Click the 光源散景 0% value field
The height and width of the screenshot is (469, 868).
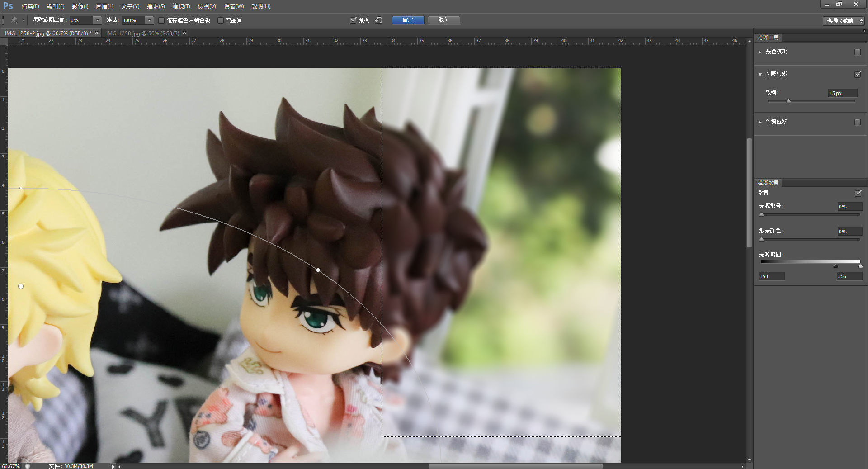pyautogui.click(x=850, y=207)
